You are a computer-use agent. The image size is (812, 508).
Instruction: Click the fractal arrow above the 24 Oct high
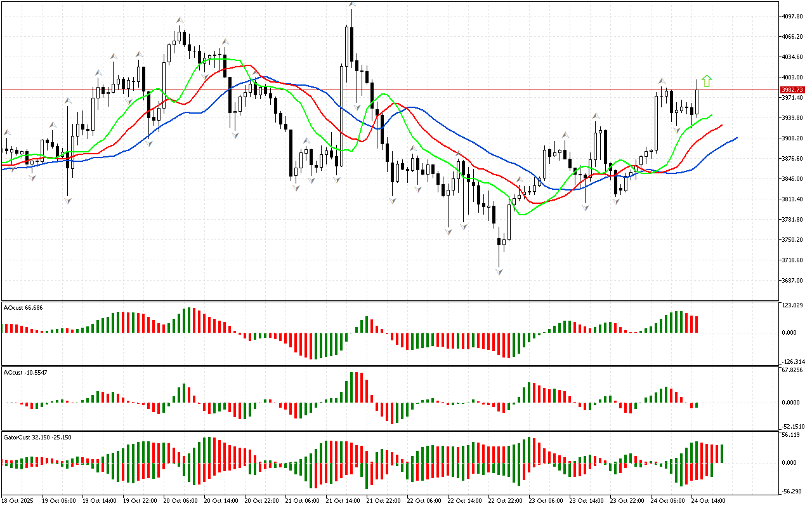(x=662, y=81)
